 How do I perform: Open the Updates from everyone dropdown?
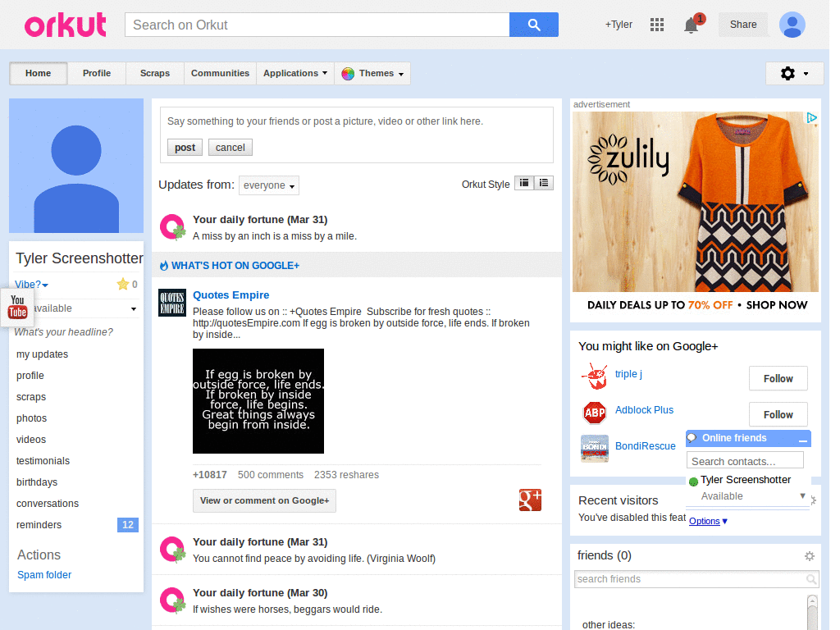(269, 185)
